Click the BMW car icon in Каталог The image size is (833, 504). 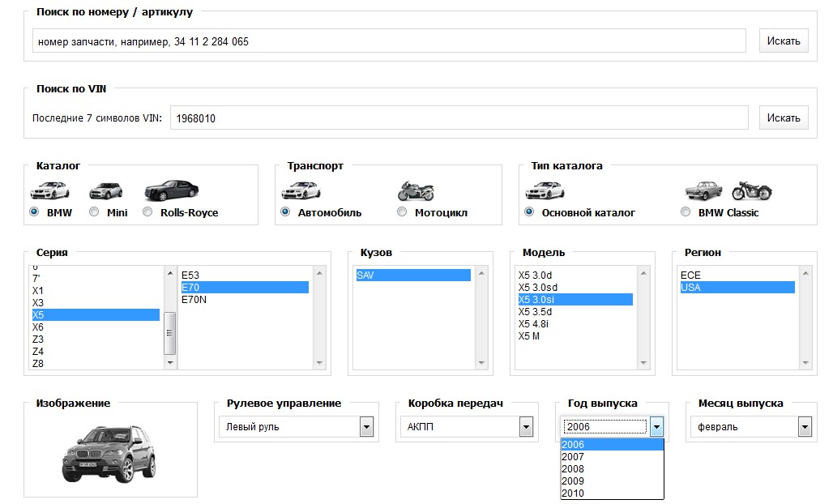click(50, 190)
